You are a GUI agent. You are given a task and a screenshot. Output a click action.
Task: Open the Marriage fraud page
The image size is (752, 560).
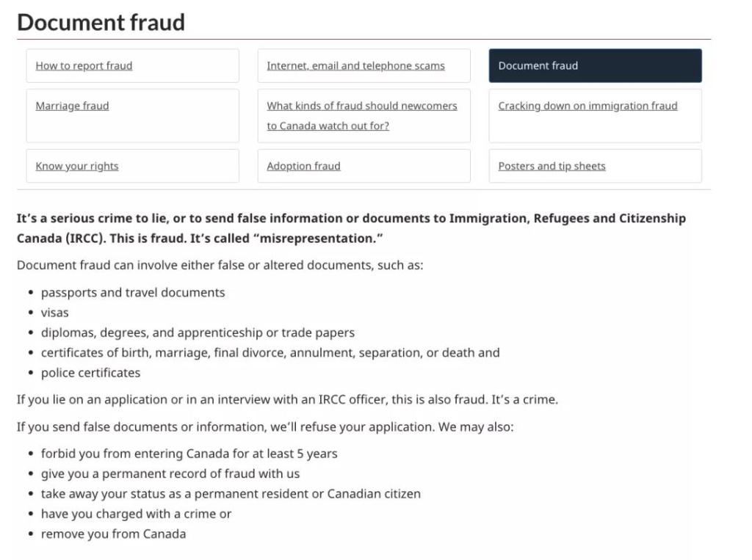[x=72, y=106]
